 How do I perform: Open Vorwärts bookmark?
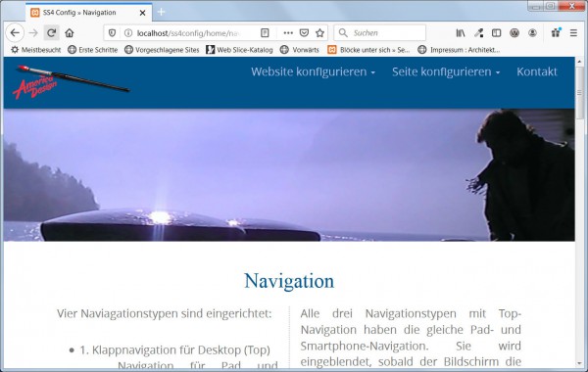300,50
